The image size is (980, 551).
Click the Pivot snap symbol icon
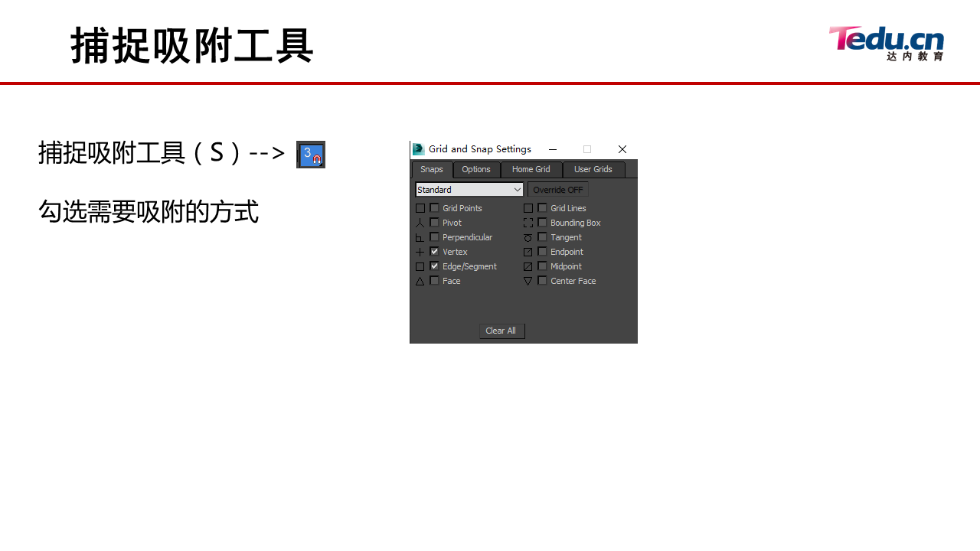click(x=420, y=223)
